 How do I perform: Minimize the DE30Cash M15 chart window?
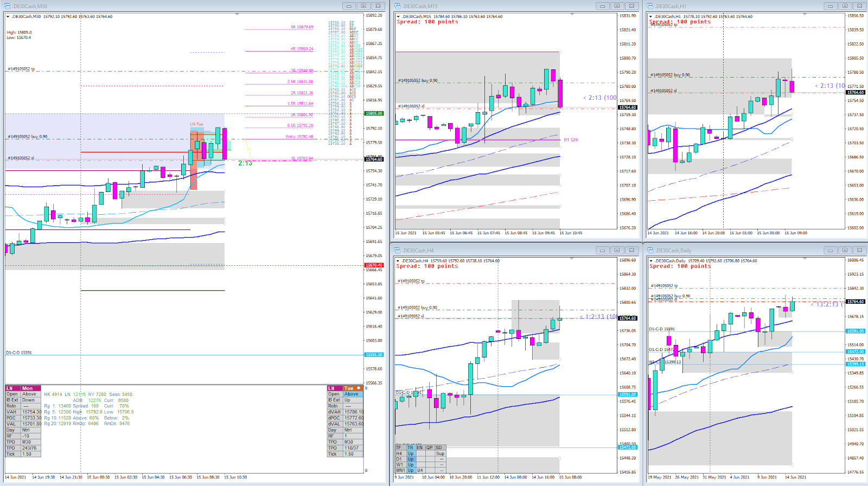click(x=602, y=6)
